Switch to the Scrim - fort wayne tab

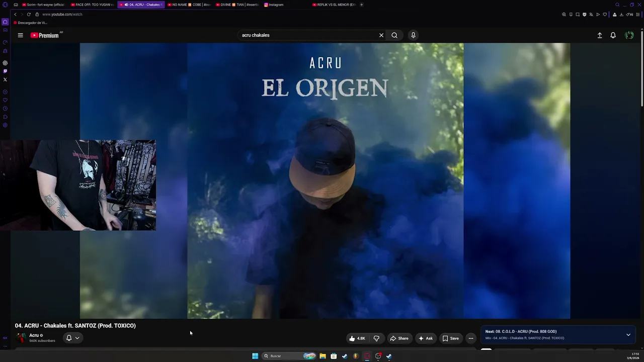43,5
